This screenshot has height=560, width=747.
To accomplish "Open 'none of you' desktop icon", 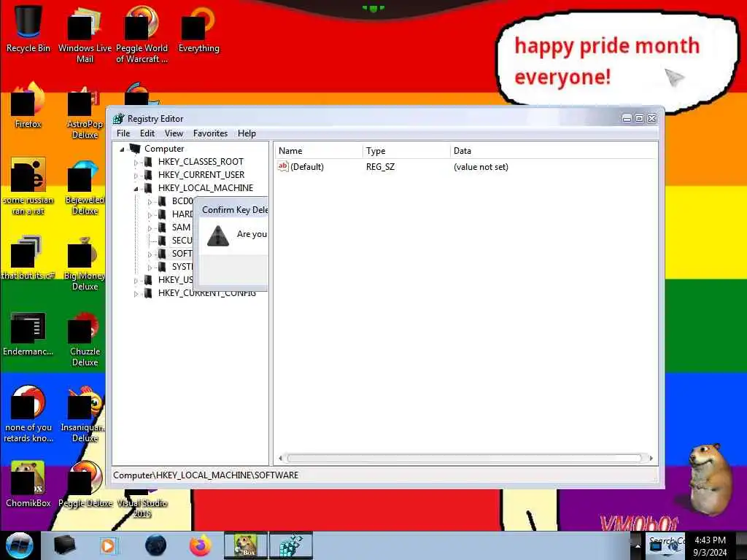I will [28, 414].
